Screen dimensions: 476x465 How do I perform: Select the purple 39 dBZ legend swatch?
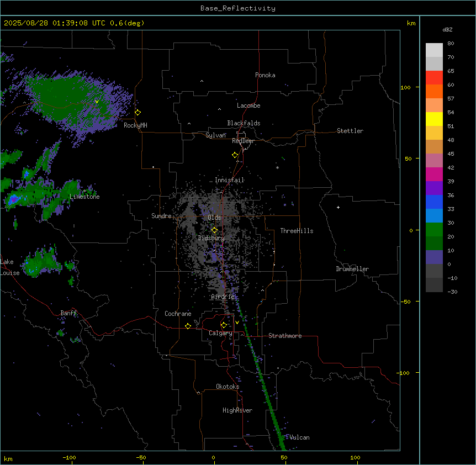pos(434,188)
